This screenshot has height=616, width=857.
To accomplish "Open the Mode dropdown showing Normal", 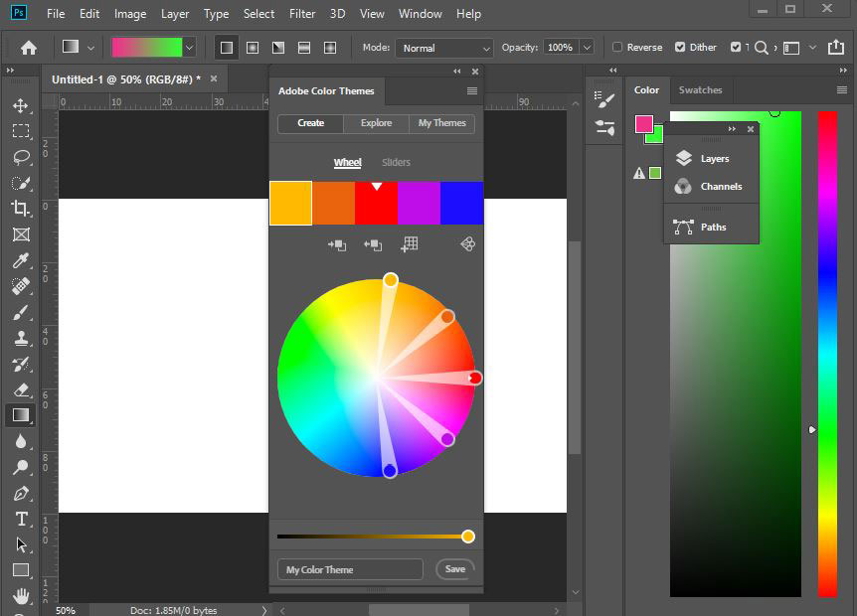I will coord(443,48).
